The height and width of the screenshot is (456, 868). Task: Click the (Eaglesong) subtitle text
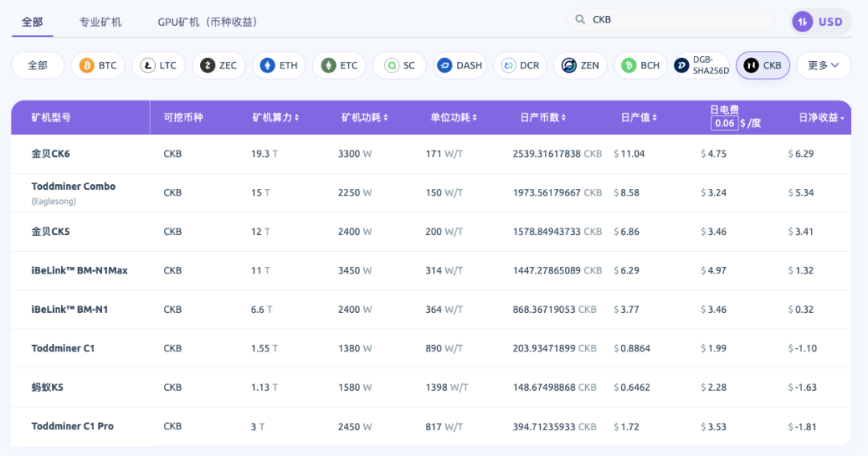pos(54,201)
